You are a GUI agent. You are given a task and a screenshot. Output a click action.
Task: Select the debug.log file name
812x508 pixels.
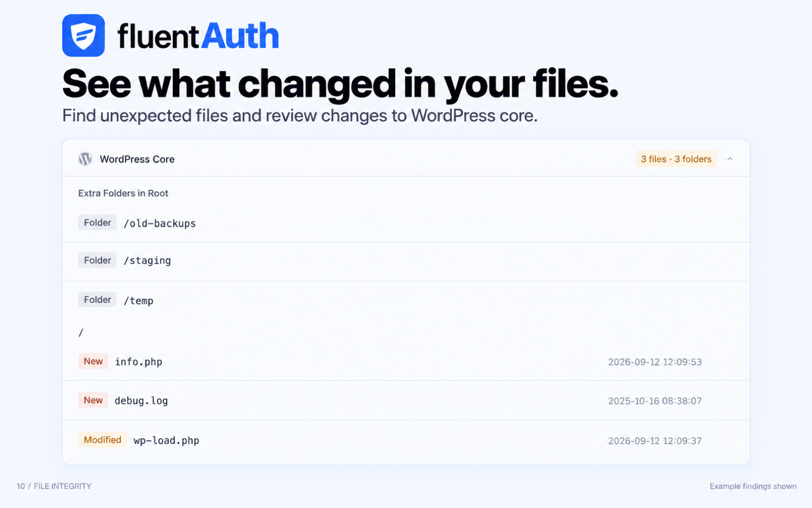(141, 401)
